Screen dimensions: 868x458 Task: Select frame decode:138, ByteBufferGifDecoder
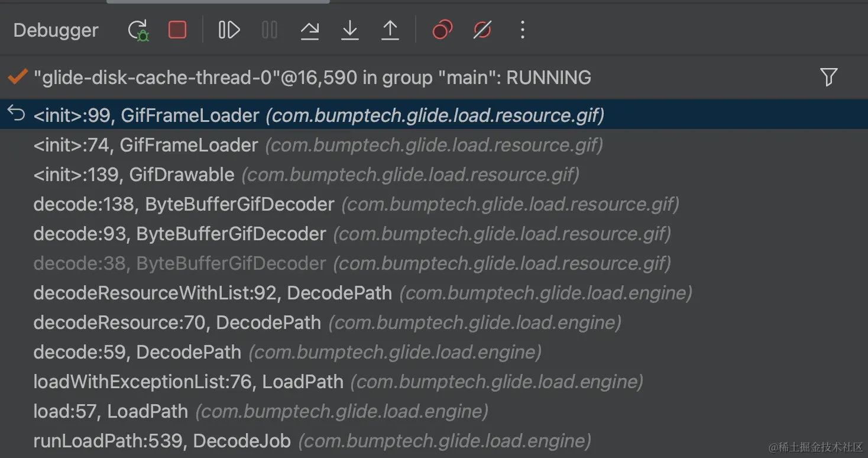tap(434, 204)
